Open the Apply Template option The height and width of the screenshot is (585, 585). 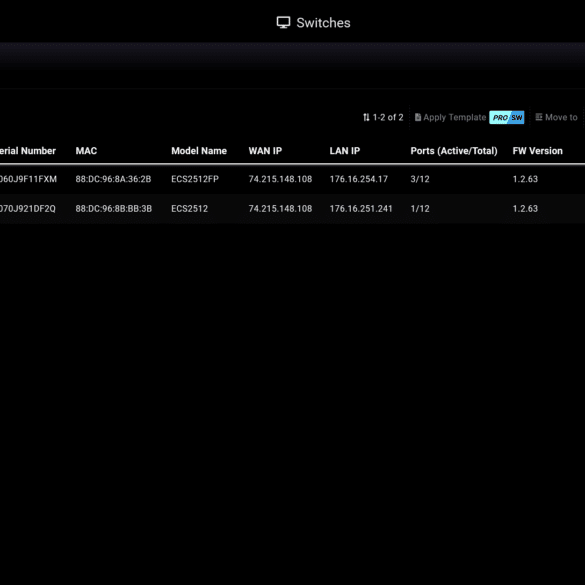(x=450, y=117)
